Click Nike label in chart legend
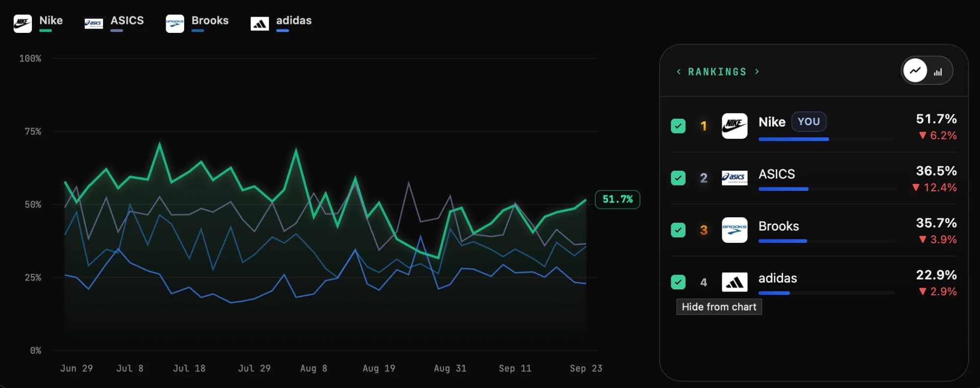Viewport: 980px width, 388px height. (51, 21)
